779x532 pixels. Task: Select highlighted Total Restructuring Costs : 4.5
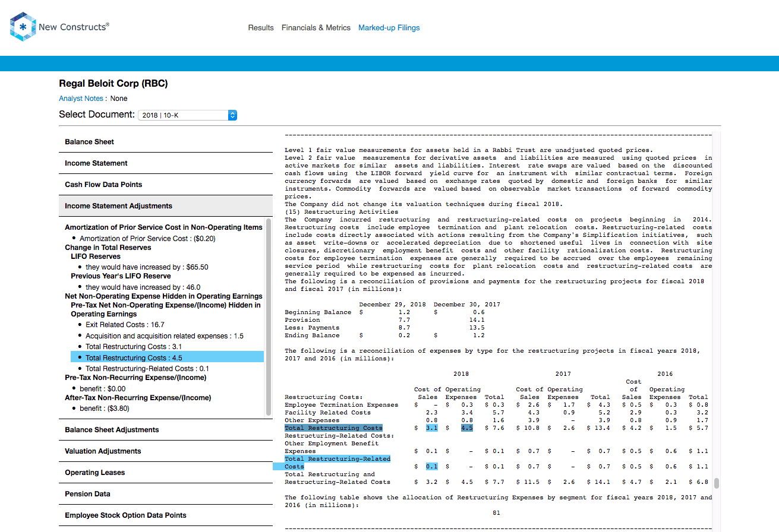(167, 357)
